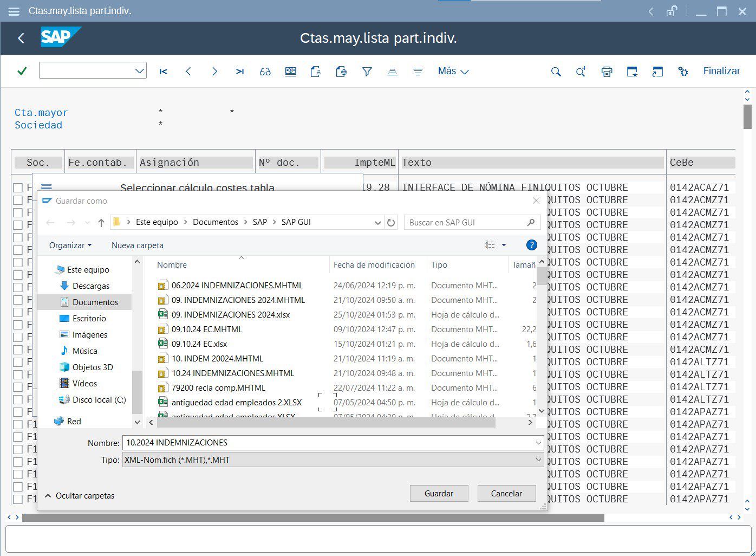
Task: Check the first row checkbox in list
Action: pos(18,188)
